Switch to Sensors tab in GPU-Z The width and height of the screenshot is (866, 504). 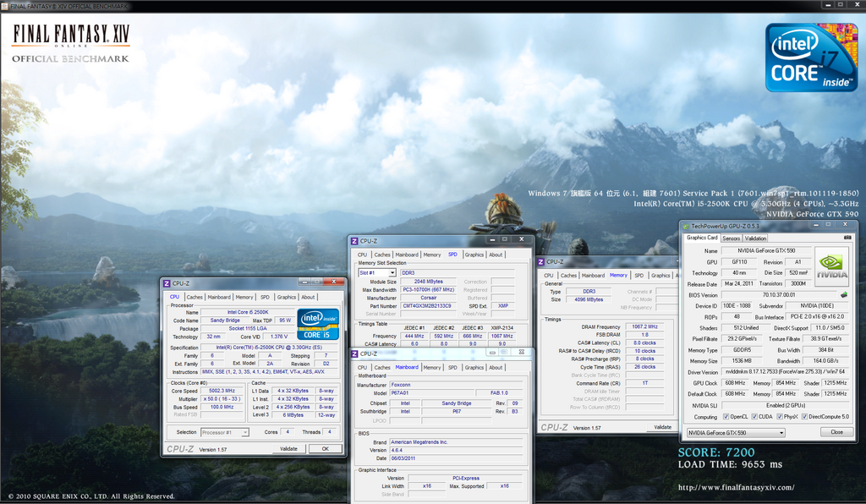tap(732, 238)
